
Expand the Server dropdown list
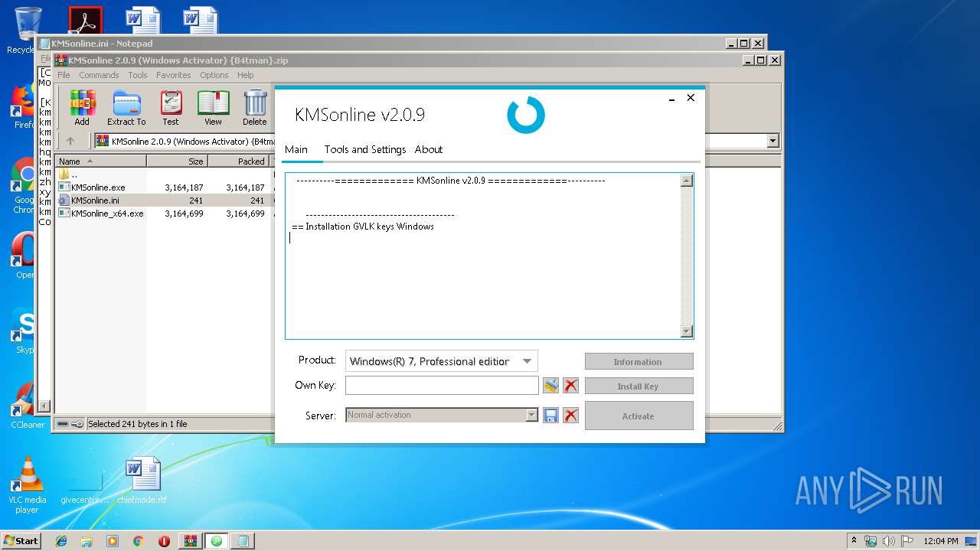pos(531,416)
